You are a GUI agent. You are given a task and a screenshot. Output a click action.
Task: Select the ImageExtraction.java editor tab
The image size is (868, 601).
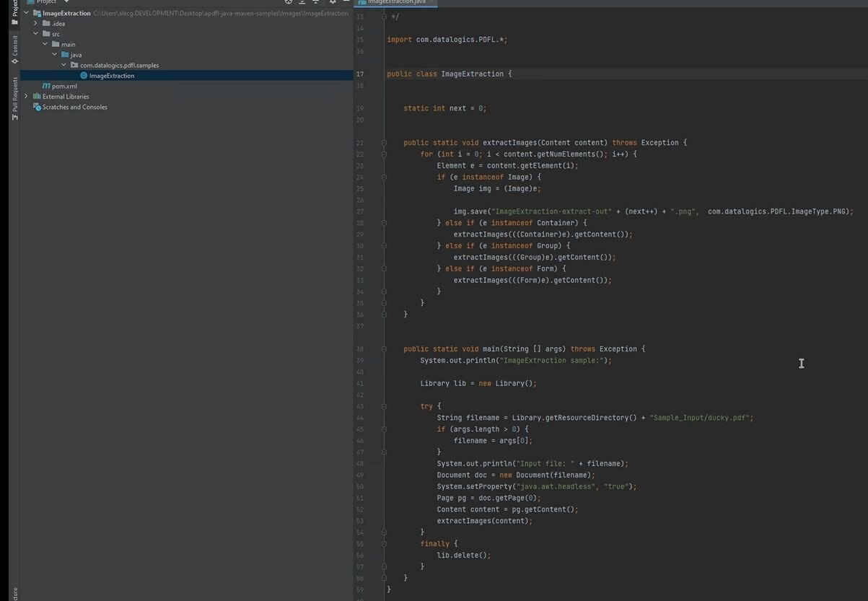coord(396,2)
